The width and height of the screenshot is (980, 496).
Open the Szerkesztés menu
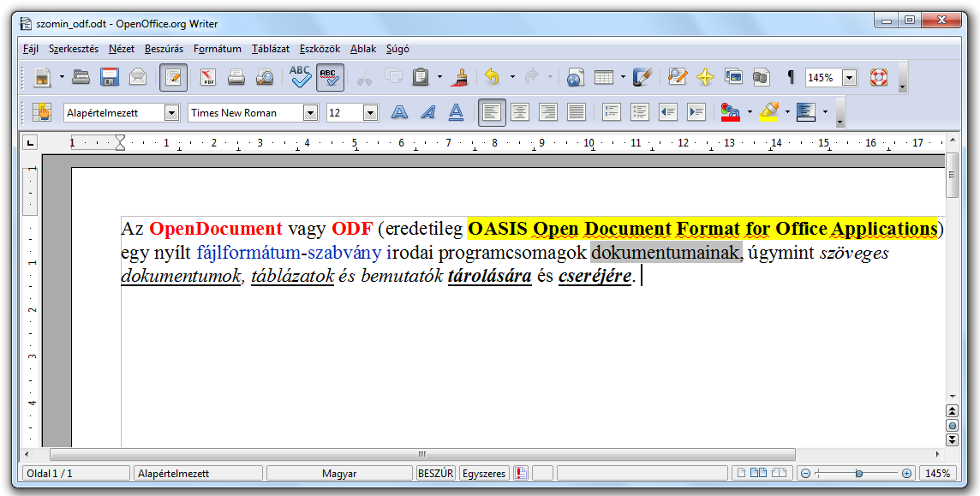coord(73,49)
